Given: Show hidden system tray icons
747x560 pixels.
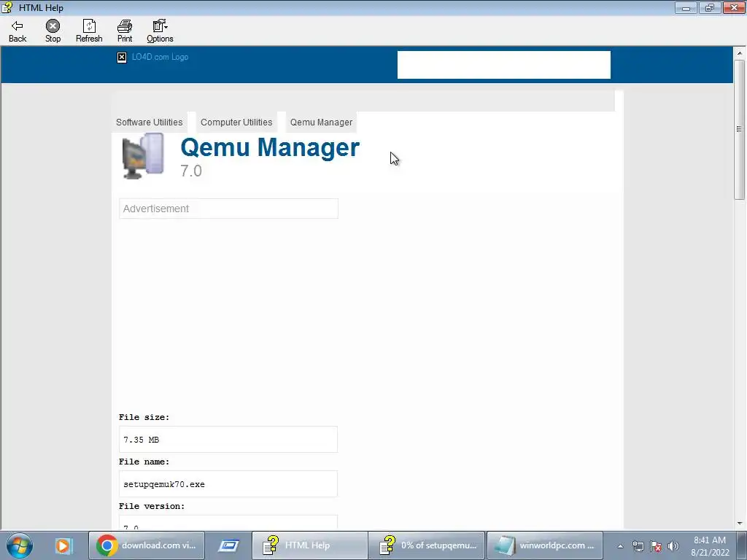Looking at the screenshot, I should tap(620, 546).
